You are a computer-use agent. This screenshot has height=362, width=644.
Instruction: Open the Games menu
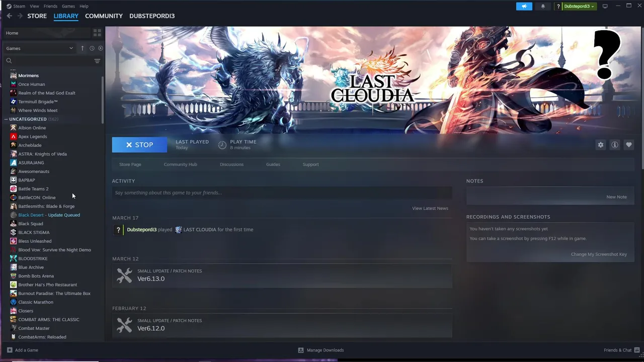68,6
